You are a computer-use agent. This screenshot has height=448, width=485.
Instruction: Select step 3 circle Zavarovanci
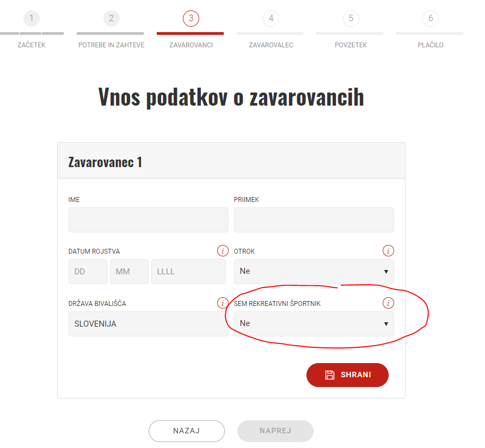click(x=191, y=19)
